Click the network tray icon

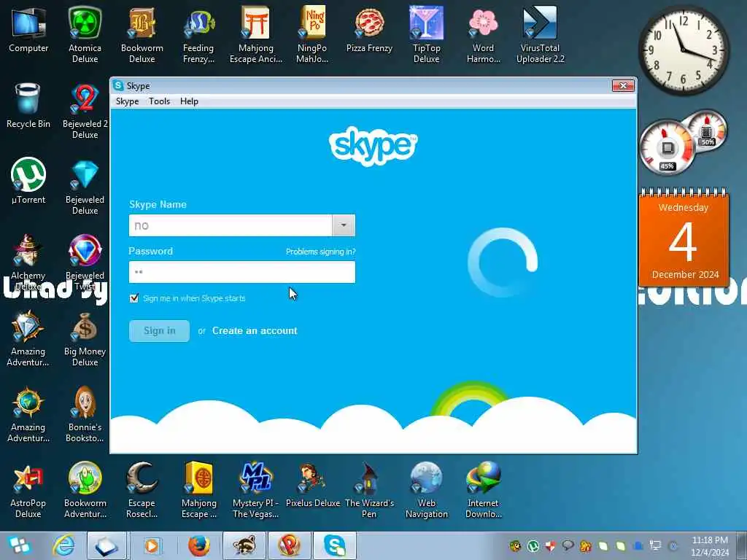coord(656,545)
